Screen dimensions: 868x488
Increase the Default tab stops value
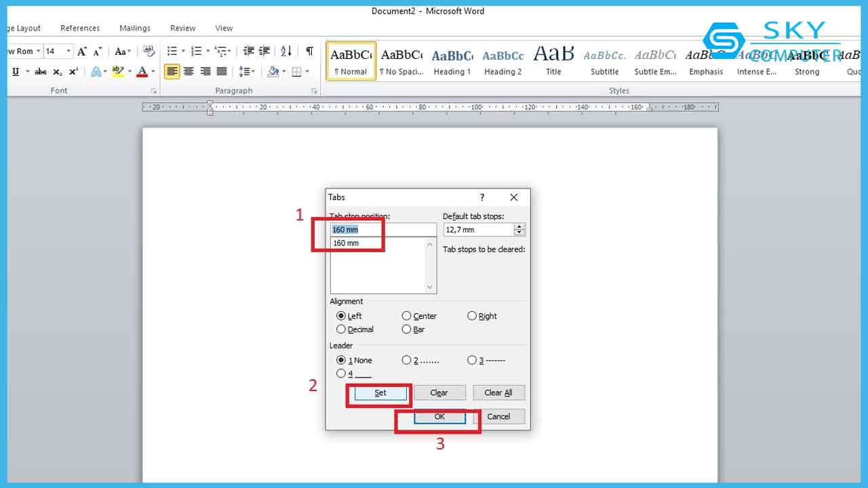coord(519,226)
